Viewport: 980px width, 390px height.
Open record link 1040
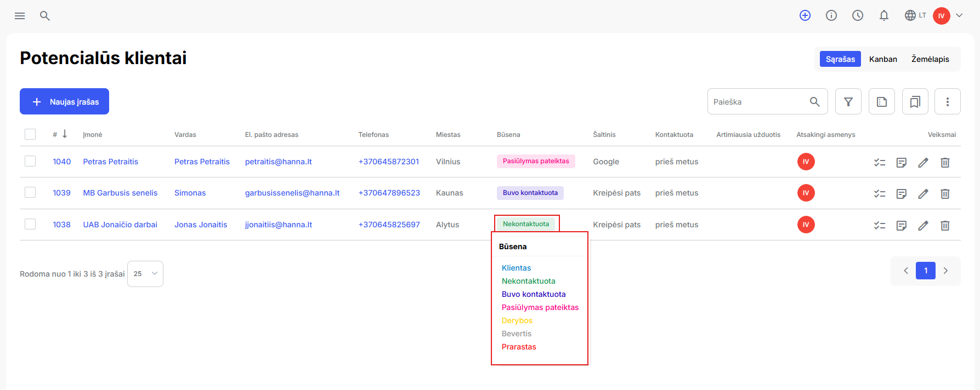pyautogui.click(x=62, y=162)
